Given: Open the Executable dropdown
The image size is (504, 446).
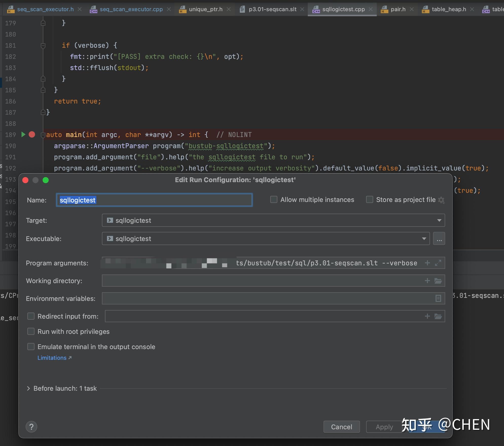Looking at the screenshot, I should [424, 238].
